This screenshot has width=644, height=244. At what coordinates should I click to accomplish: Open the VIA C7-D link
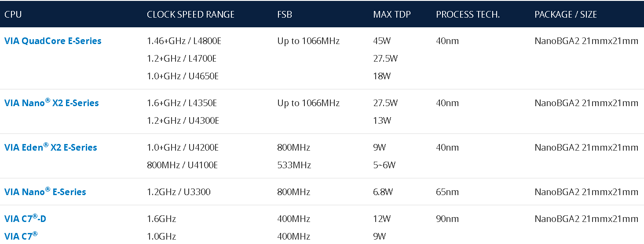pos(25,219)
